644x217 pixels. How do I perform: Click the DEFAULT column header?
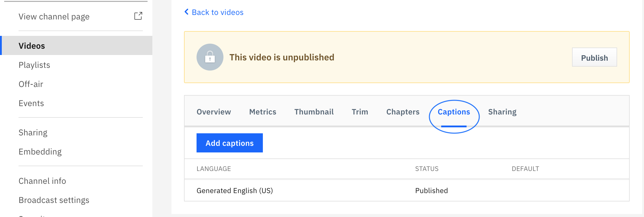525,169
